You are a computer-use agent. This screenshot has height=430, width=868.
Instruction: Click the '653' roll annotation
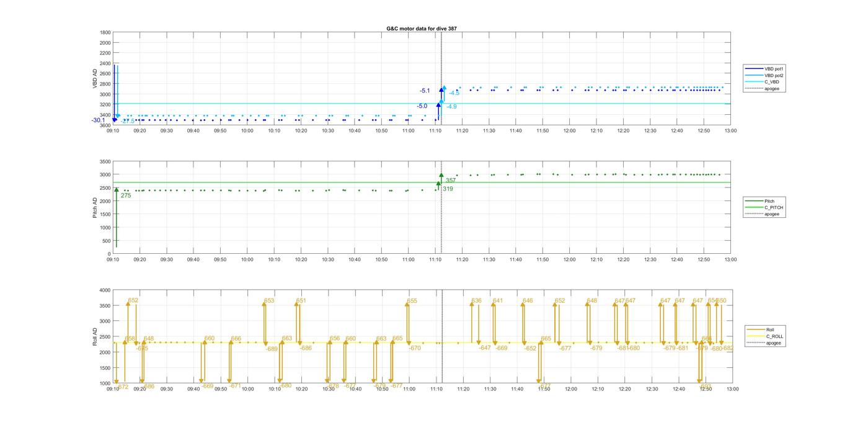(x=269, y=300)
